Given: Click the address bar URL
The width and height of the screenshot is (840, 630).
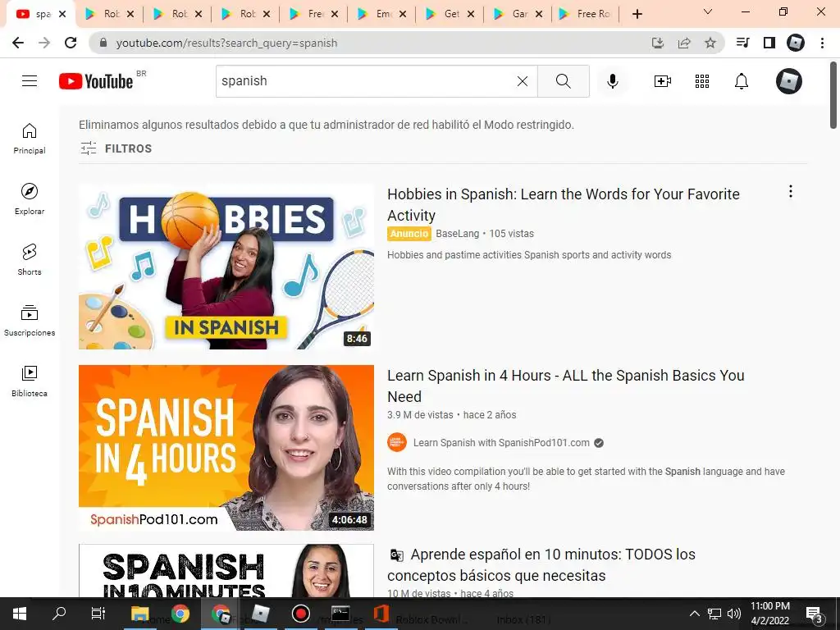Looking at the screenshot, I should pos(226,43).
